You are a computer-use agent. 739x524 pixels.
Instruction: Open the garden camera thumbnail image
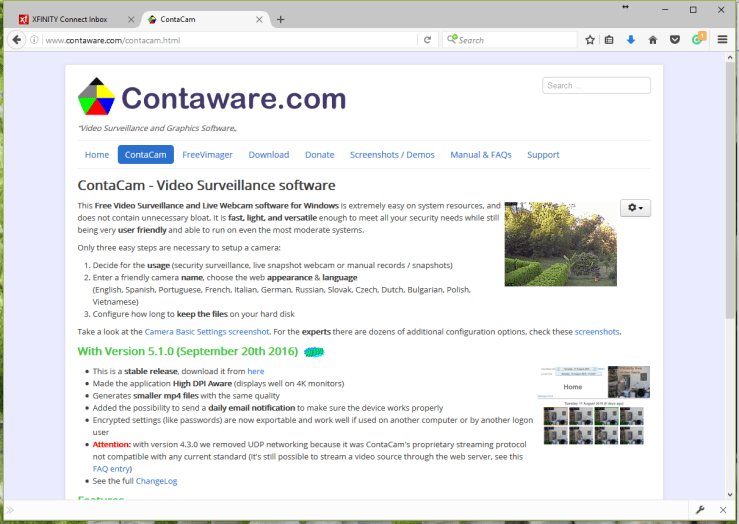pyautogui.click(x=547, y=244)
